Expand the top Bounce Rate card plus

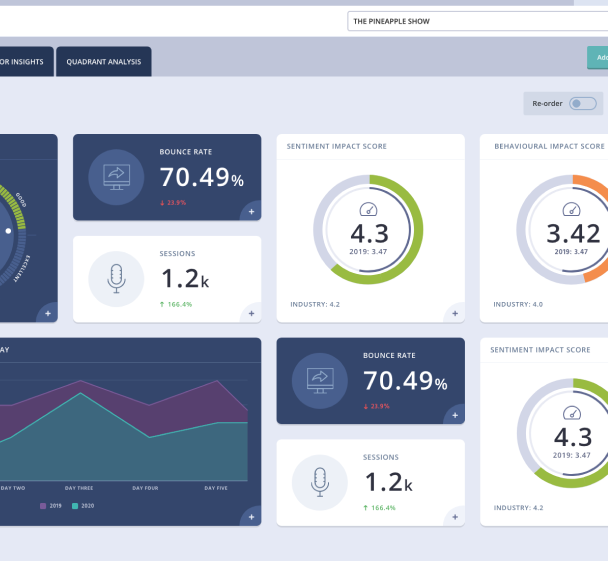pos(251,211)
